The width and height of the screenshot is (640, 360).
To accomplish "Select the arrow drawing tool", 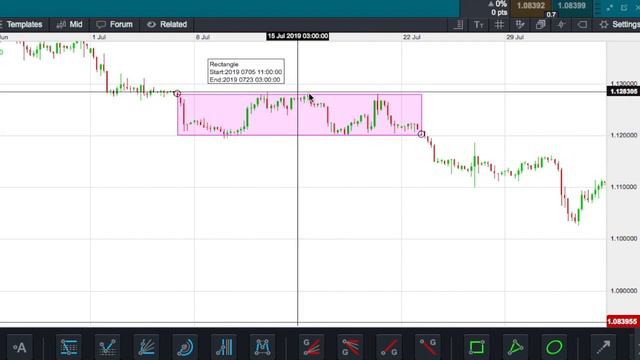I will (x=603, y=347).
